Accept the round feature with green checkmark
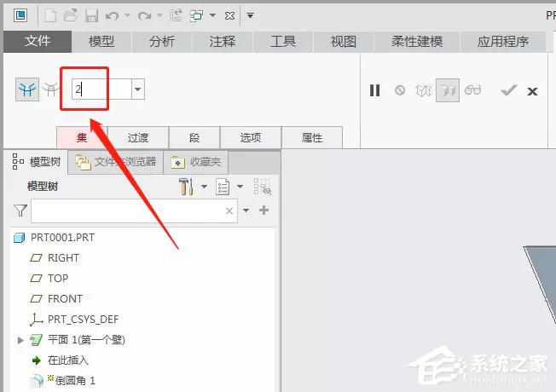 (509, 90)
